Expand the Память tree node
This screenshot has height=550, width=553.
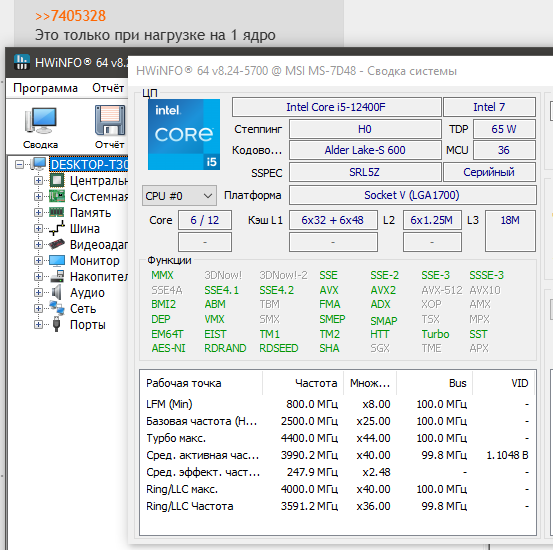coord(38,212)
